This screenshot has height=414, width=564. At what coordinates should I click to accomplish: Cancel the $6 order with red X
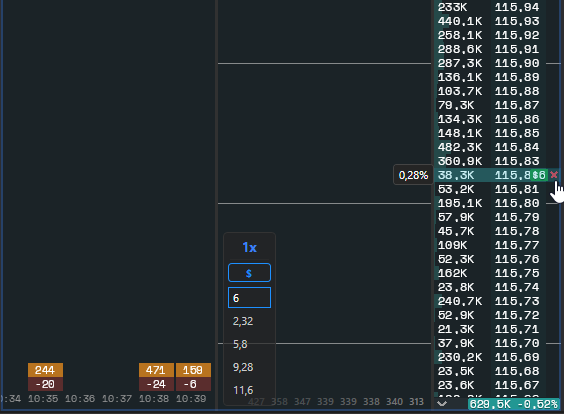click(x=554, y=175)
